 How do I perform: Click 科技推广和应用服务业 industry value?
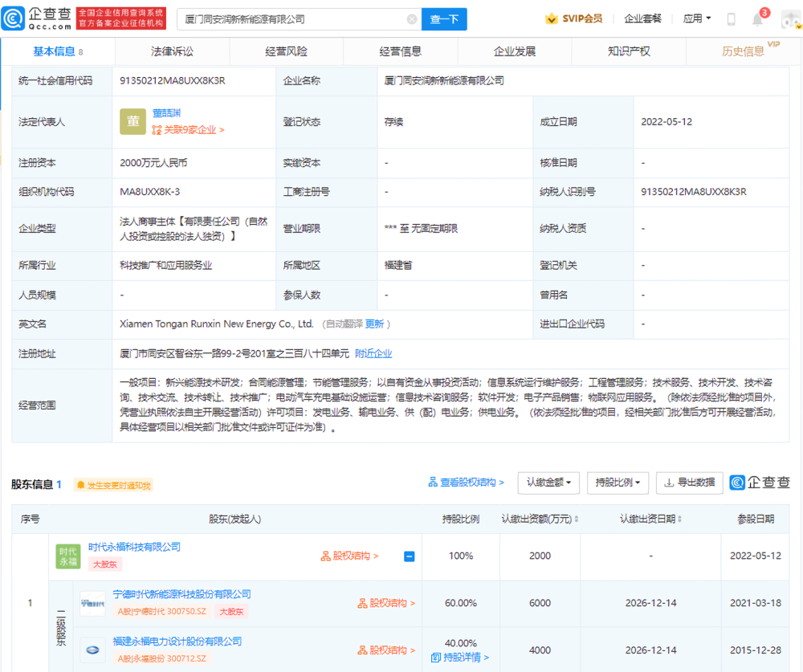pyautogui.click(x=166, y=265)
